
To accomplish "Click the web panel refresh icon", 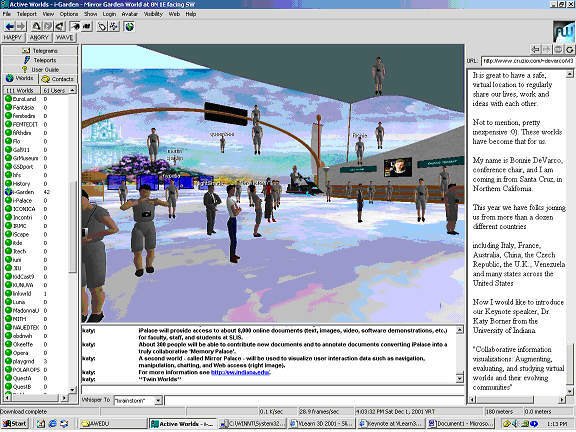I will click(569, 49).
